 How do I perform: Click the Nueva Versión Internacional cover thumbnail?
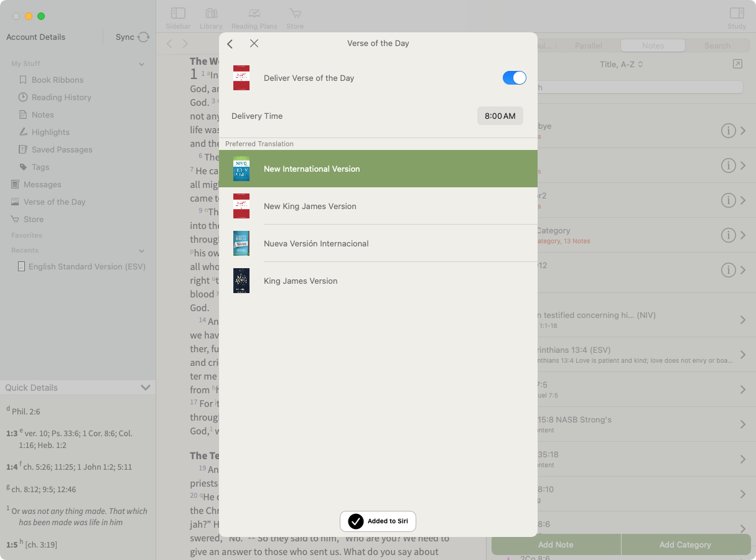241,243
